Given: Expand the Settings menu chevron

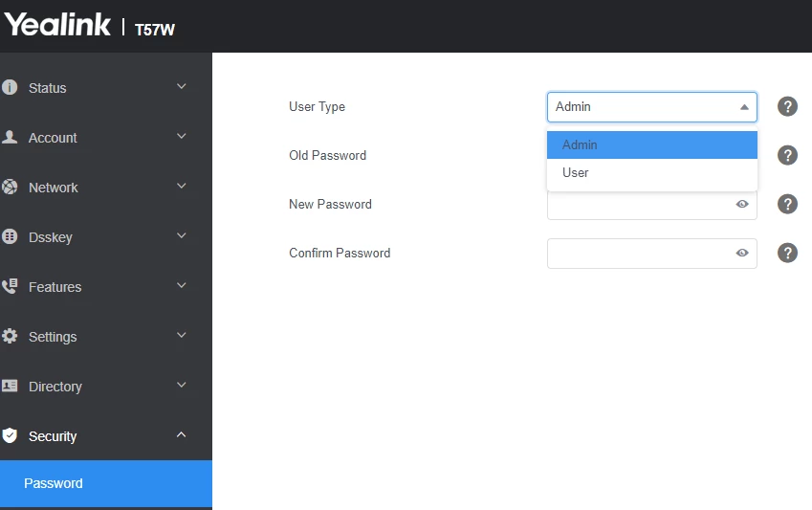Looking at the screenshot, I should [x=182, y=335].
